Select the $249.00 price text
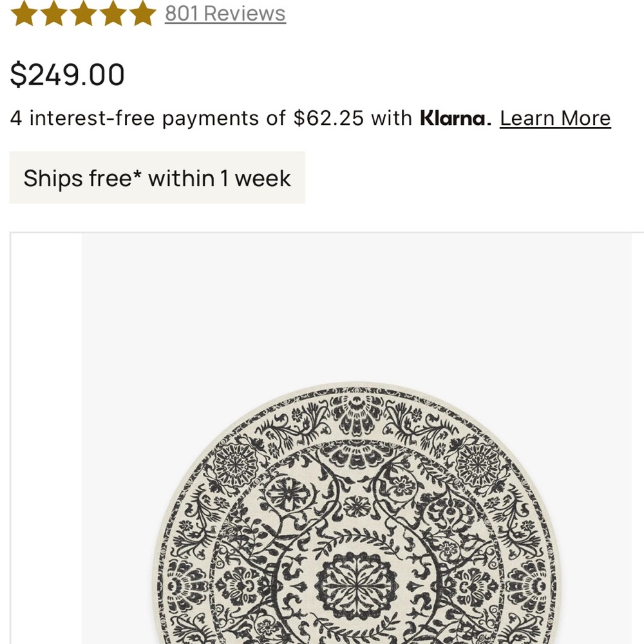 click(68, 74)
